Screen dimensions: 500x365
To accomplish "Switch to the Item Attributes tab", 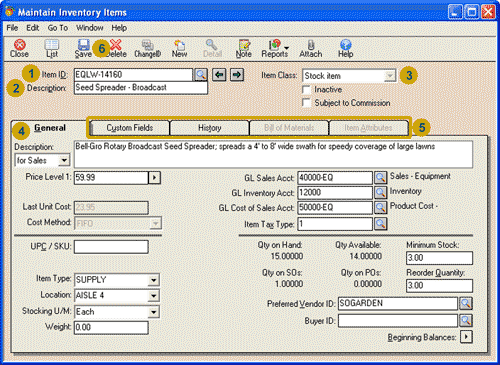I will click(x=368, y=128).
